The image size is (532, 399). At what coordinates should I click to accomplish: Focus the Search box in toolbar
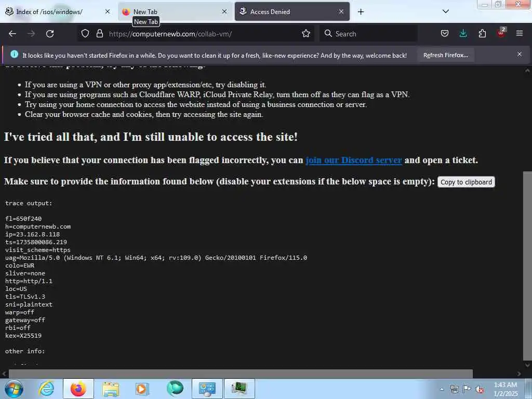coord(368,34)
